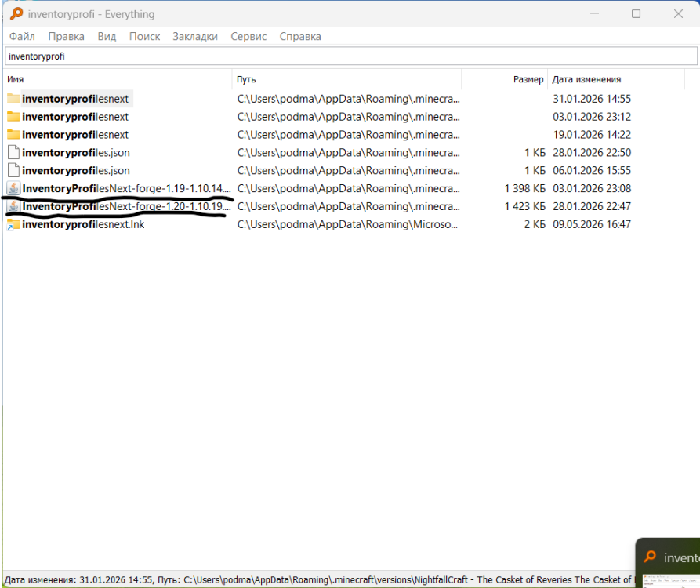Click Java jar icon of InventoryProfilesNext-forge-1.19

(14, 188)
